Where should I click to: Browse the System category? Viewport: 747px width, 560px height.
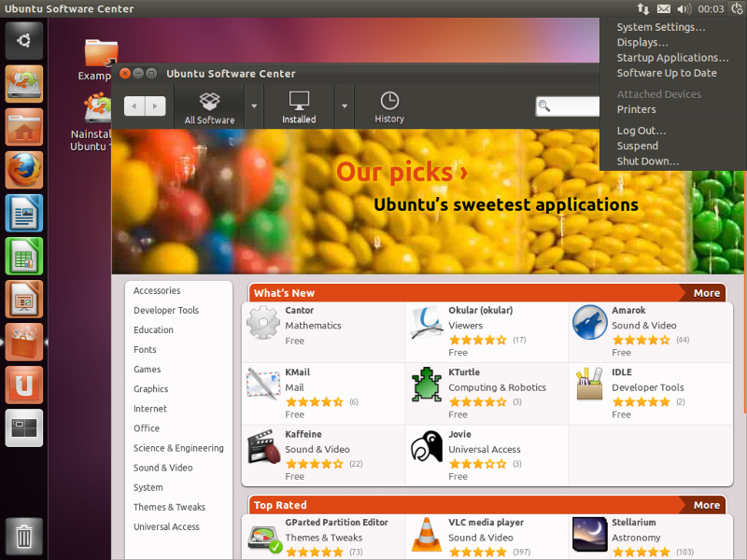click(x=148, y=487)
